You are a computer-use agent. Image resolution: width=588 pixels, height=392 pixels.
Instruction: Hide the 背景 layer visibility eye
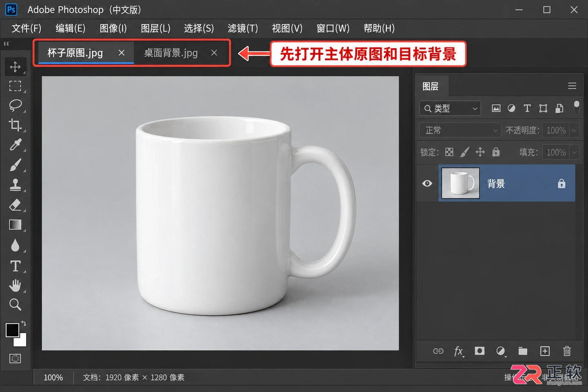[x=427, y=183]
